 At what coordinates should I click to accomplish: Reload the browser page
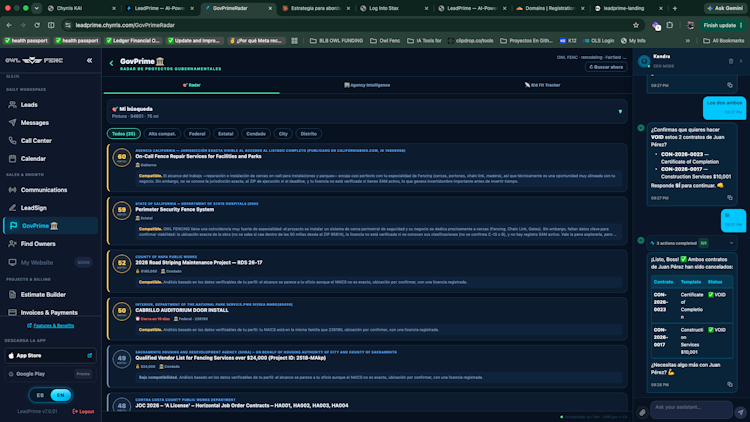click(37, 25)
